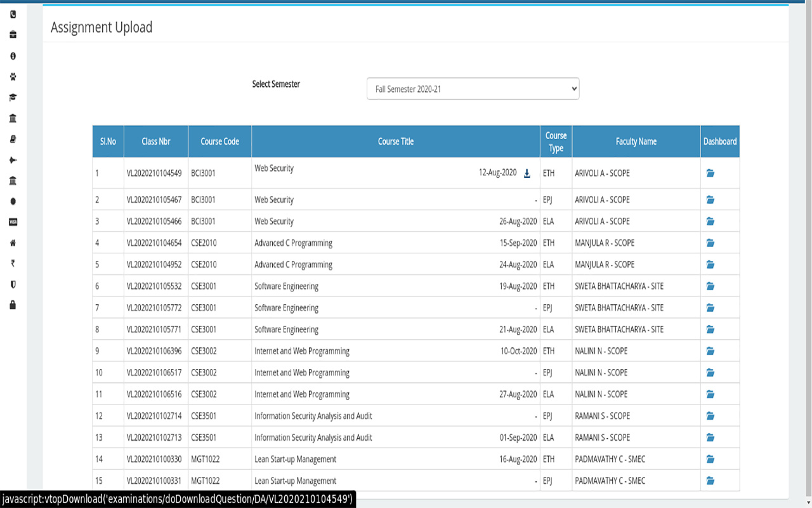
Task: Click the Select Semester label
Action: click(x=276, y=84)
